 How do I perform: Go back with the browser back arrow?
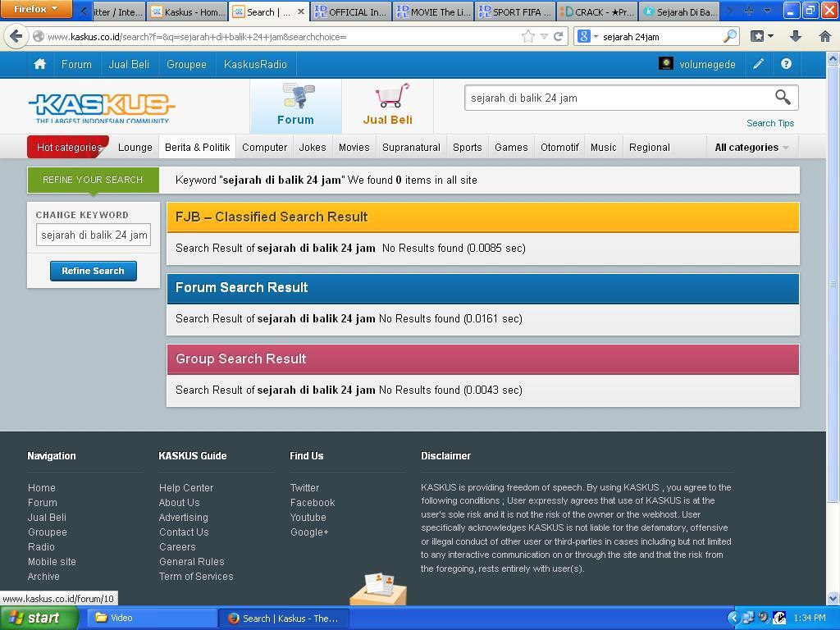16,36
